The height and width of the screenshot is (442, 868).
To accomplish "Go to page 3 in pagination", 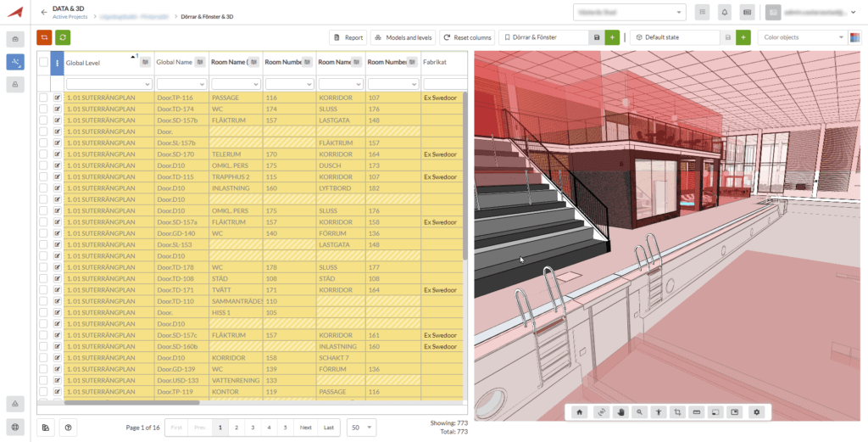I will (x=252, y=428).
